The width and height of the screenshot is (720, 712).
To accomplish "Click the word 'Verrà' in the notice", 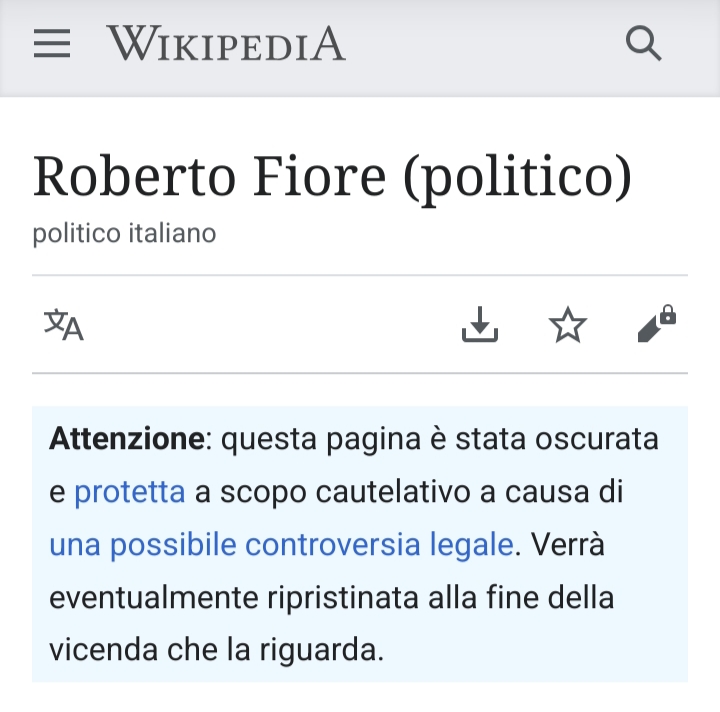I will (568, 544).
